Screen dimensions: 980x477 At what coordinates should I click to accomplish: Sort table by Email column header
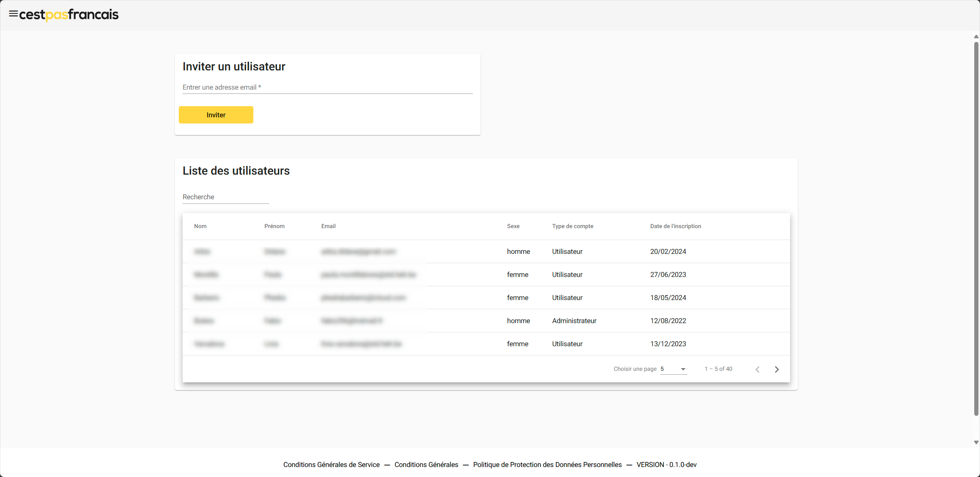click(328, 226)
